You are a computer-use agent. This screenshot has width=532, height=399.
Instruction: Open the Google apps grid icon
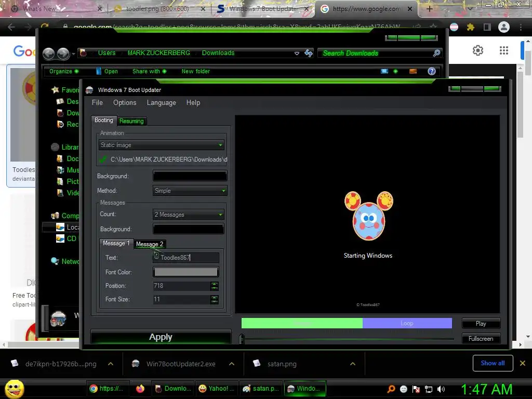coord(504,50)
